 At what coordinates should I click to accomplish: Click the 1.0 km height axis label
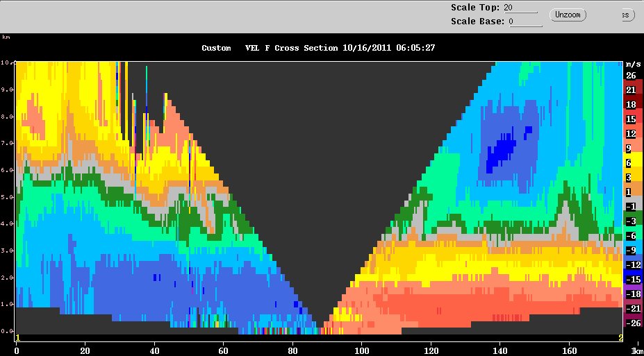(8, 305)
